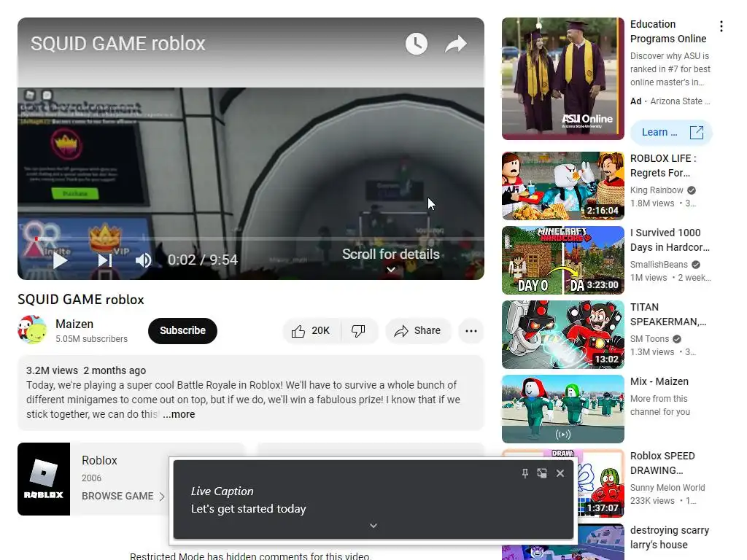This screenshot has width=747, height=560.
Task: Open Mix - Maizen title
Action: coord(659,381)
